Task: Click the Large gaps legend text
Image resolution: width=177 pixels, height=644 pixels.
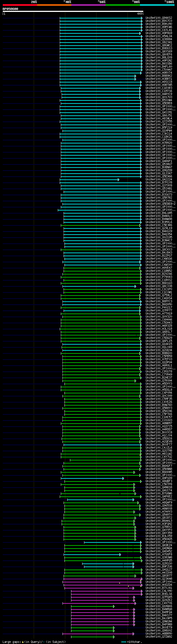Action: coord(34,642)
